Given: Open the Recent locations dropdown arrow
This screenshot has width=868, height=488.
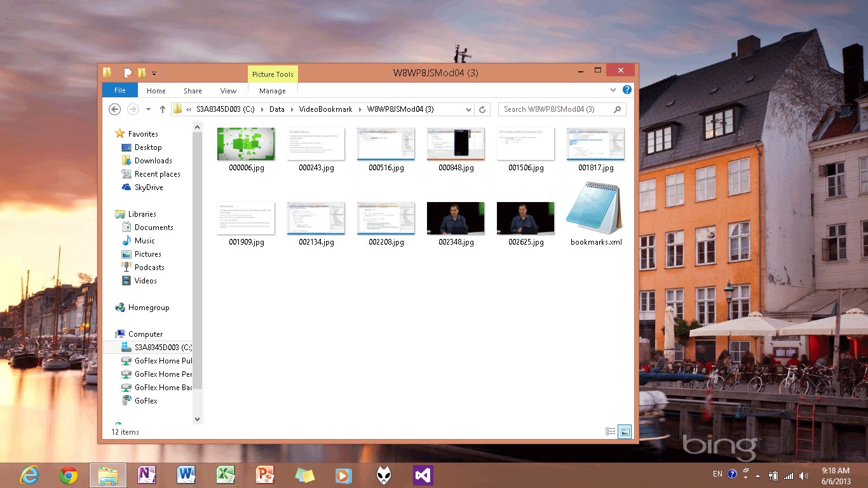Looking at the screenshot, I should [148, 109].
